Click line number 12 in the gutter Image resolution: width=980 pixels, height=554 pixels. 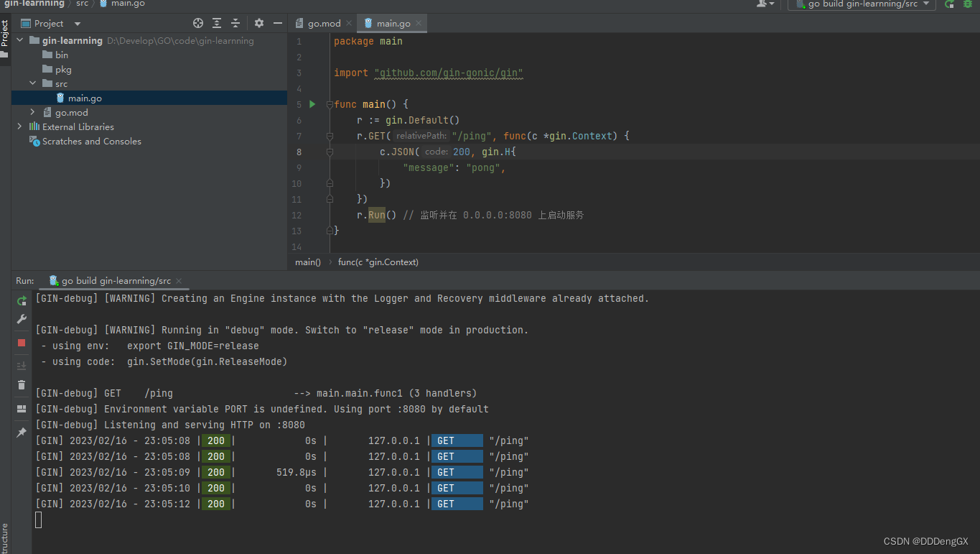298,215
